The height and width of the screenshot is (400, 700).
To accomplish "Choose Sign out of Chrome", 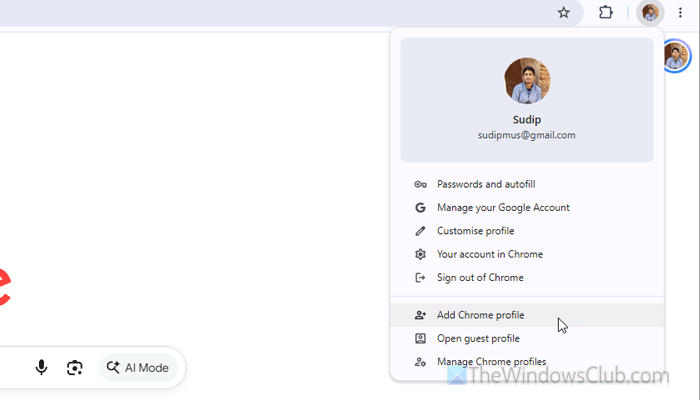I will click(527, 278).
